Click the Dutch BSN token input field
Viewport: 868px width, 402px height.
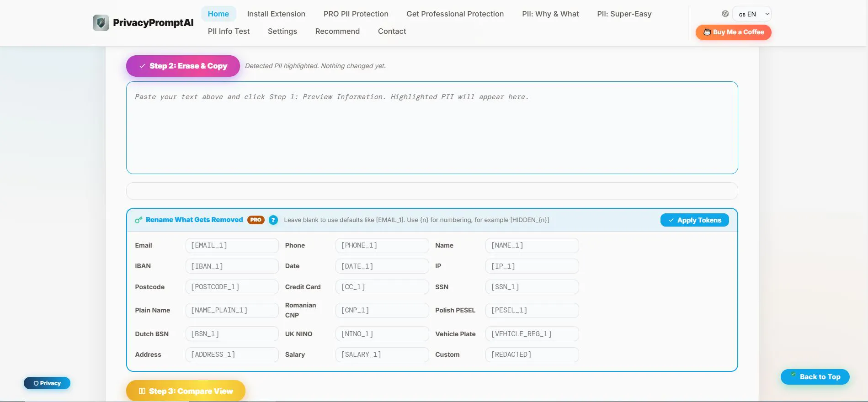[232, 334]
